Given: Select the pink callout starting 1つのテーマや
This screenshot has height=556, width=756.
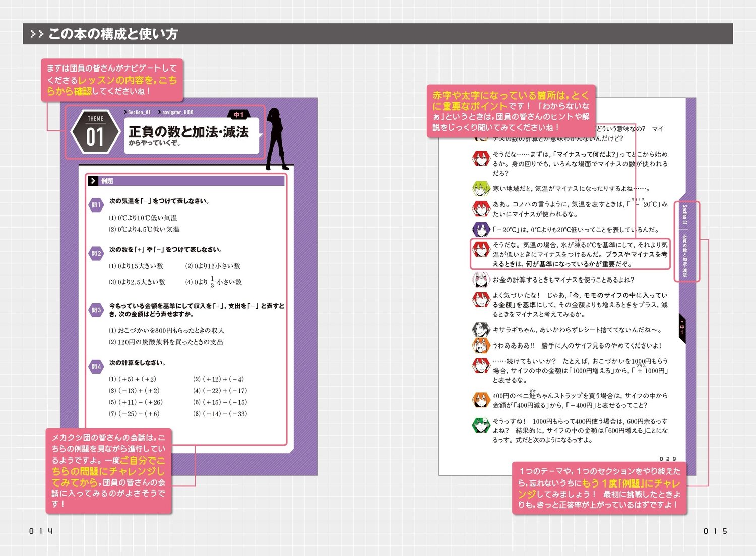Looking at the screenshot, I should [600, 488].
